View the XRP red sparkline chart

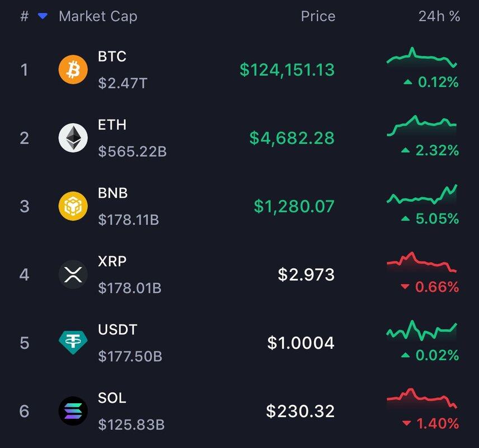point(422,263)
